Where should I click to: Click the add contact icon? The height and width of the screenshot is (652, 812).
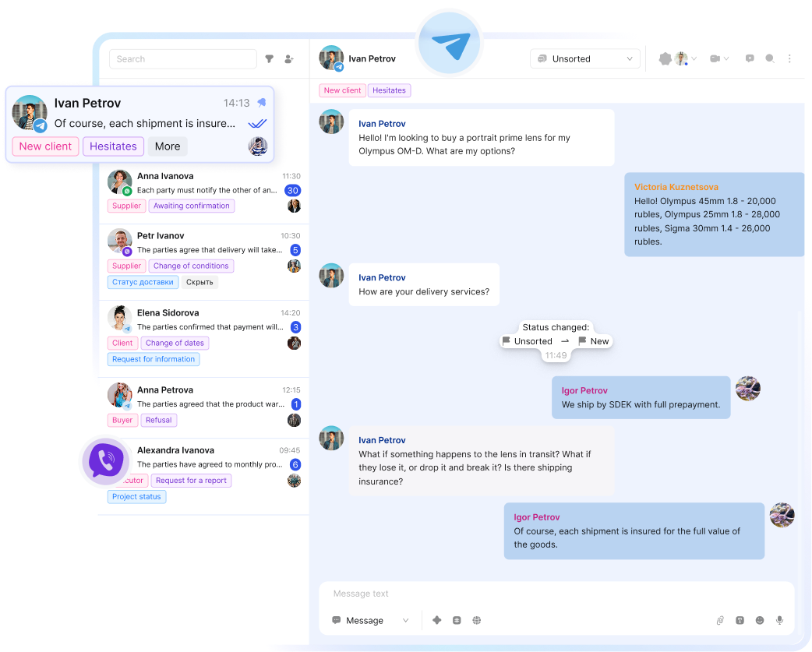[x=290, y=59]
